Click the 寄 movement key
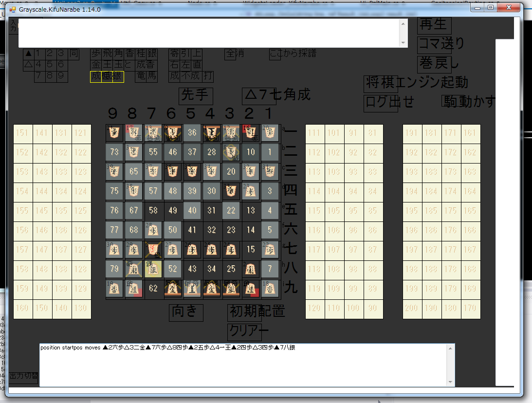This screenshot has height=403, width=532. 174,55
